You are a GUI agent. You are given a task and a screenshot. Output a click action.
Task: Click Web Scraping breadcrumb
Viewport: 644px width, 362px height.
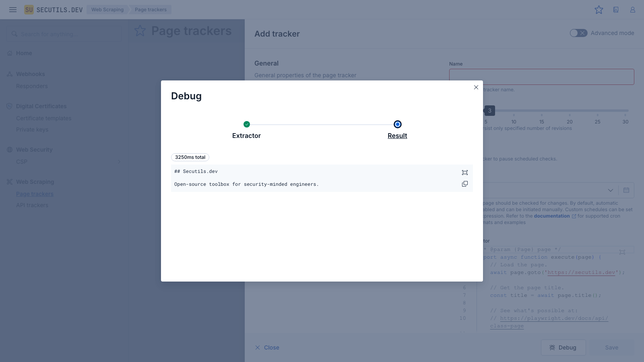pyautogui.click(x=107, y=10)
